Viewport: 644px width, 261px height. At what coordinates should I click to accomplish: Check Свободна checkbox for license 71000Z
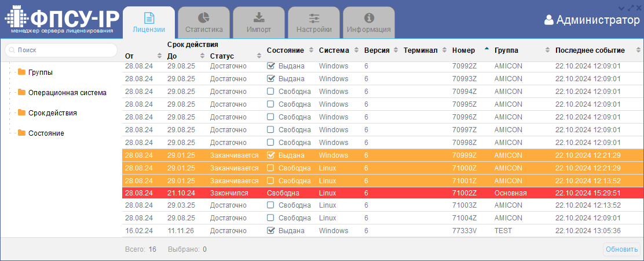coord(270,168)
